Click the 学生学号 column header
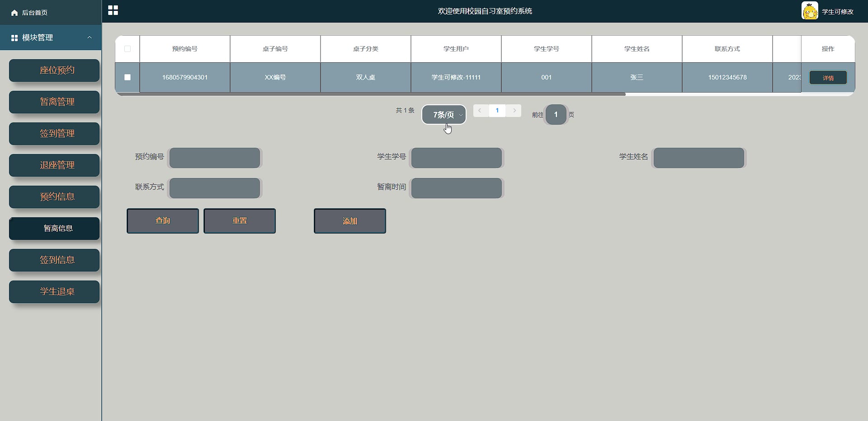868x421 pixels. [547, 49]
